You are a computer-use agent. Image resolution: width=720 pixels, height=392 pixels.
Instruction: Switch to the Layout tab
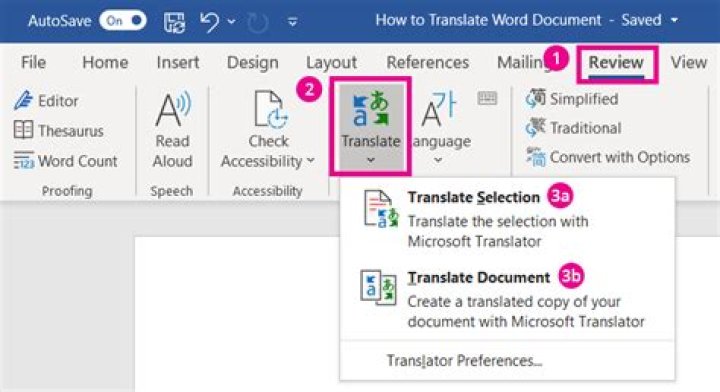(332, 62)
